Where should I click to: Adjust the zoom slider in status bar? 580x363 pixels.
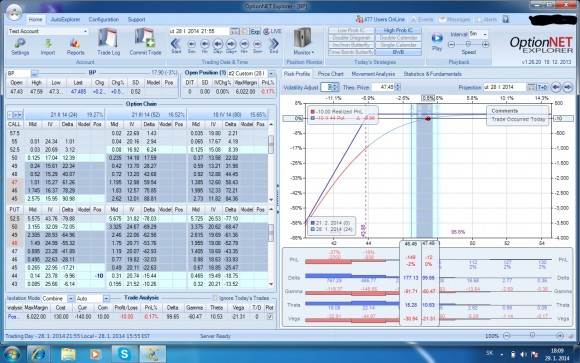tap(532, 336)
